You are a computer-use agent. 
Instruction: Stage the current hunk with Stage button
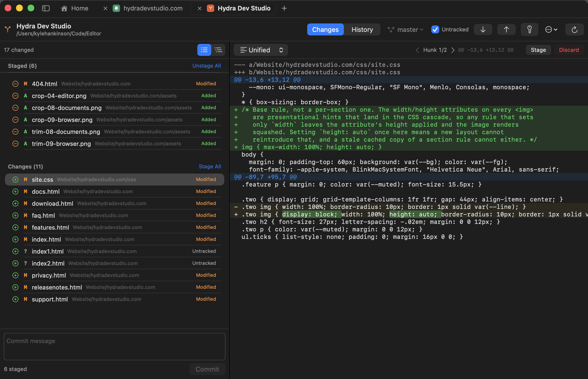[538, 50]
